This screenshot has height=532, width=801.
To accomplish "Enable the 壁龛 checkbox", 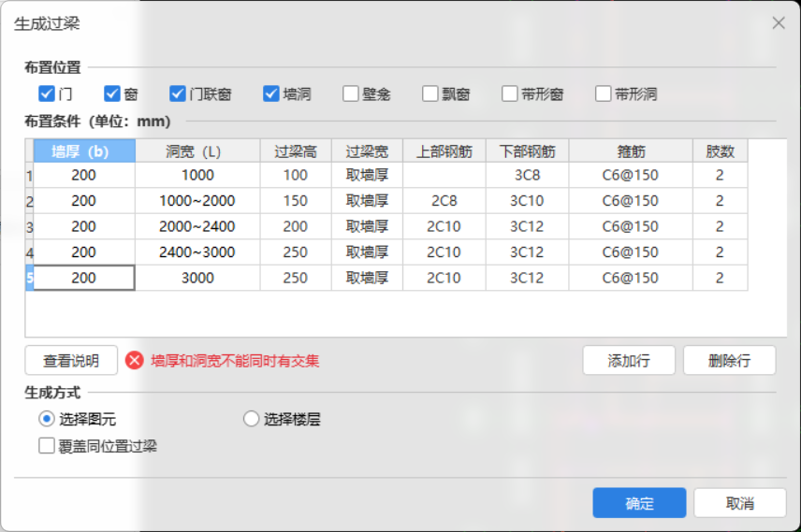I will point(350,93).
